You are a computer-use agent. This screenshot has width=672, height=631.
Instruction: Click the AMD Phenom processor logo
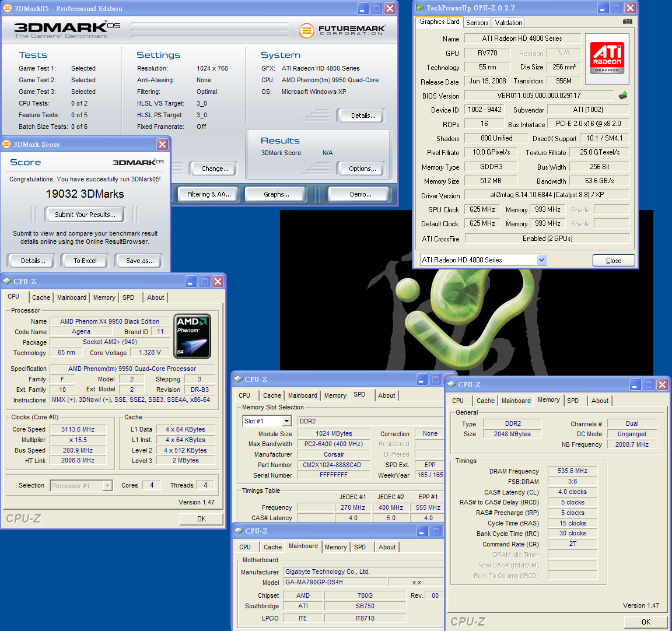click(x=192, y=336)
